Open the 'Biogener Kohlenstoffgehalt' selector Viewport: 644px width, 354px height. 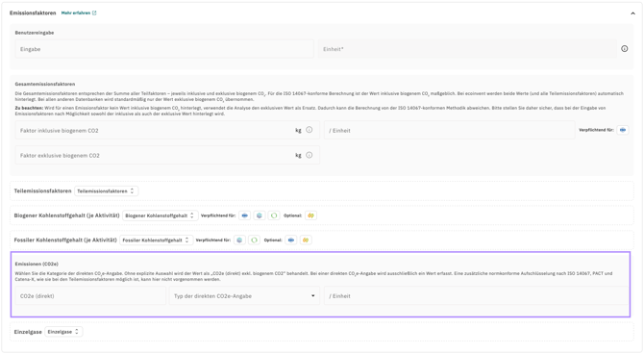tap(161, 215)
